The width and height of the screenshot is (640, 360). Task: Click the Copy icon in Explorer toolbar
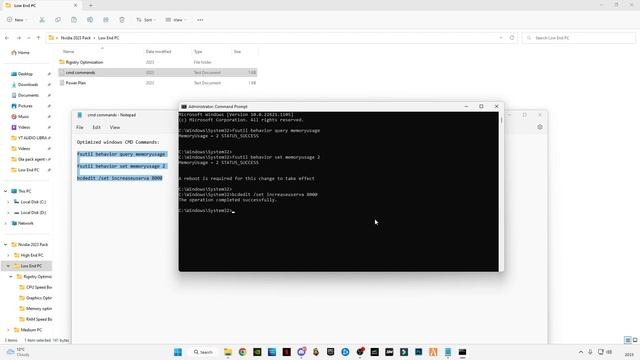(58, 20)
